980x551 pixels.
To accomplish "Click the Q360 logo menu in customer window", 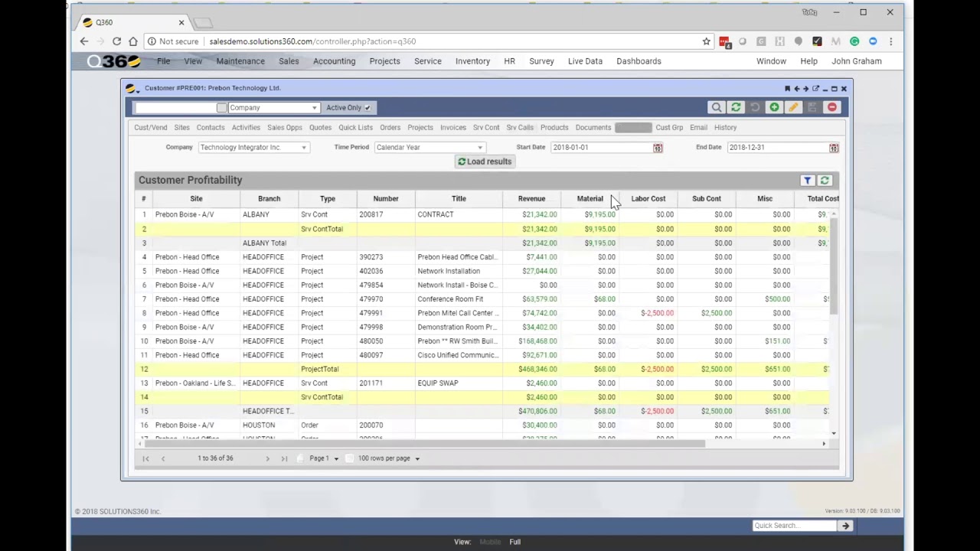I will (x=131, y=88).
